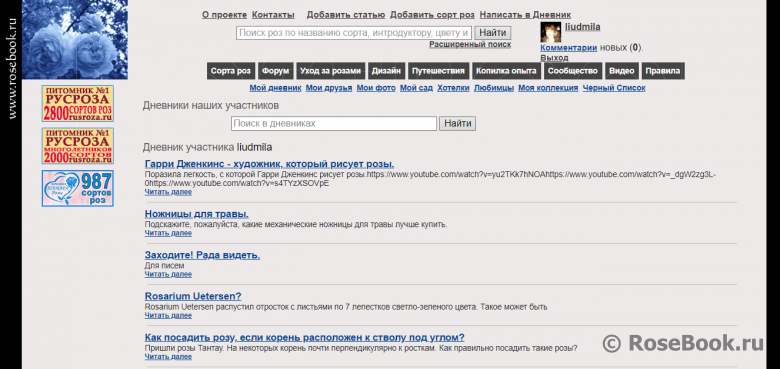Select Читать далее under Rosarium Uetersen entry

(168, 315)
